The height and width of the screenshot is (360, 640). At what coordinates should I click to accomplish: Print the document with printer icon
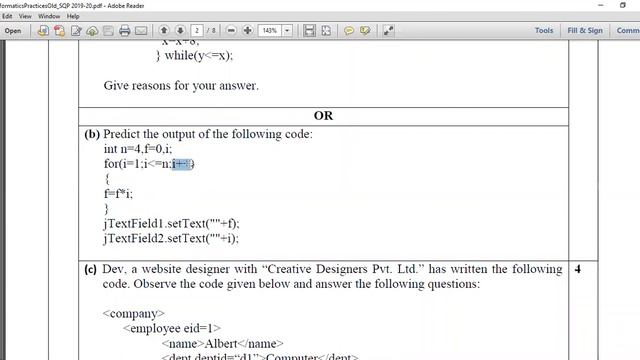coord(124,31)
